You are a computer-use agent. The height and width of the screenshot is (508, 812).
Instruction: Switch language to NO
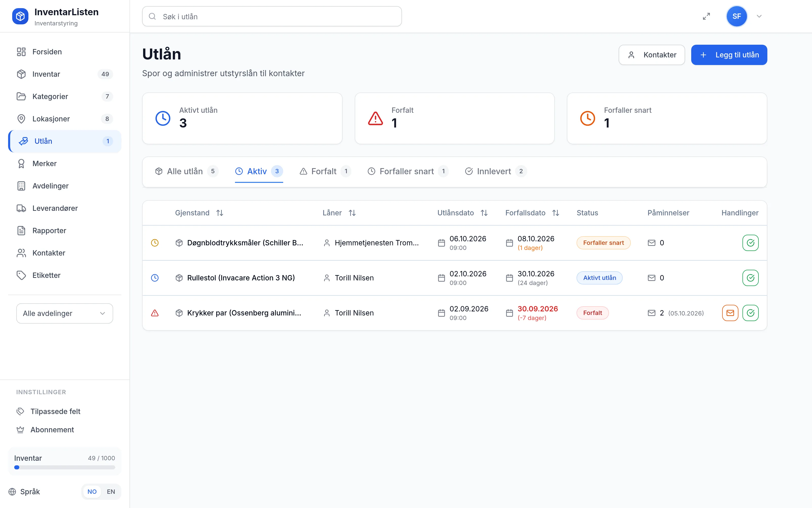92,491
